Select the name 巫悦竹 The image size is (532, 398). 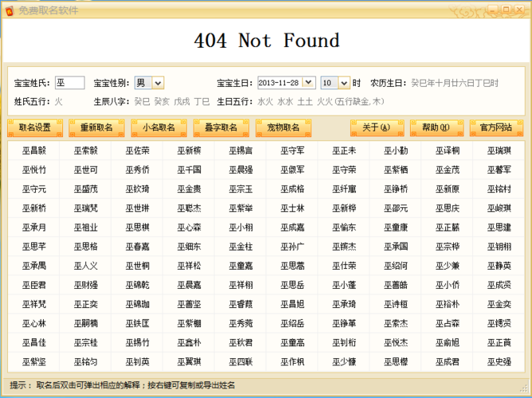pos(34,170)
